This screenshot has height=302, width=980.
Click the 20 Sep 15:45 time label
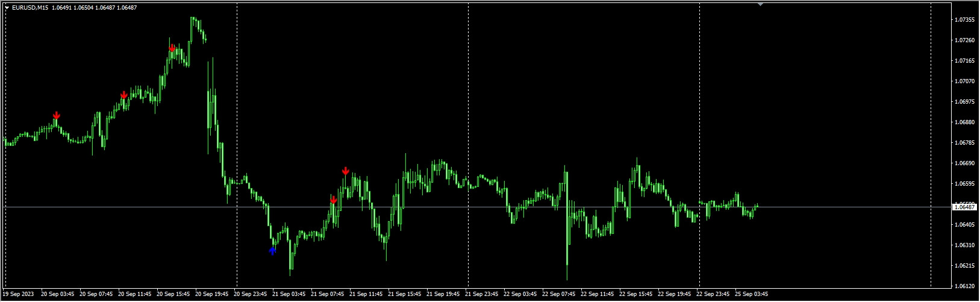(173, 294)
